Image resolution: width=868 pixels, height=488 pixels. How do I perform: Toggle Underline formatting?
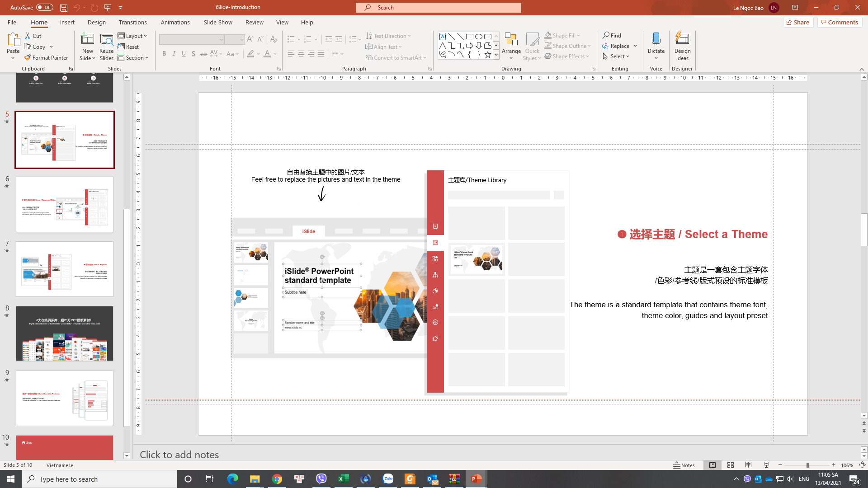[184, 54]
